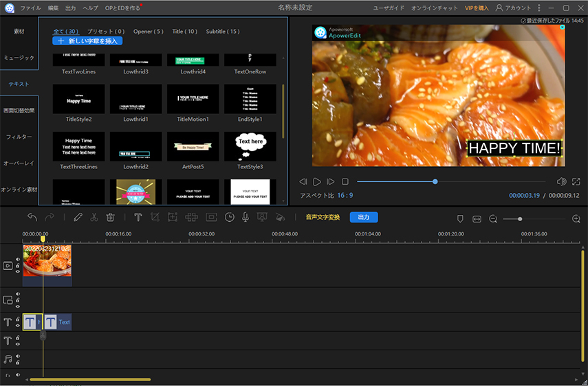
Task: Open voice-over recording with the microphone icon
Action: click(246, 217)
